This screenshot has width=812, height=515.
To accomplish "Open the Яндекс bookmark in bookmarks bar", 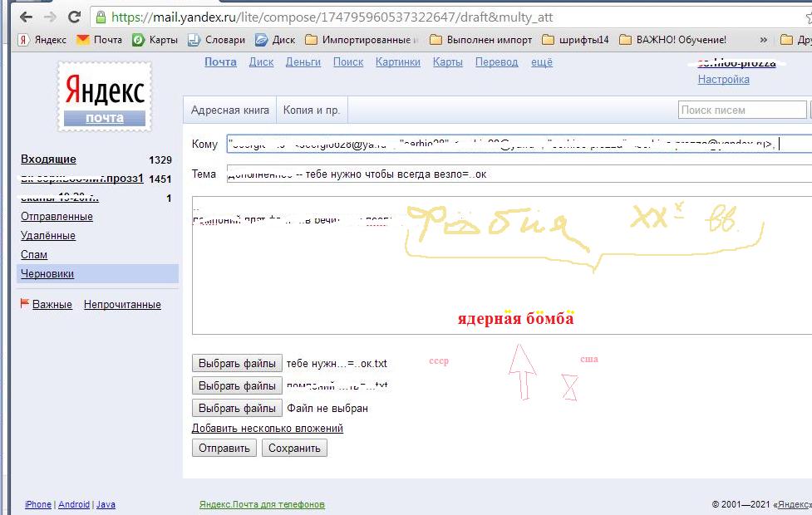I will pos(42,39).
